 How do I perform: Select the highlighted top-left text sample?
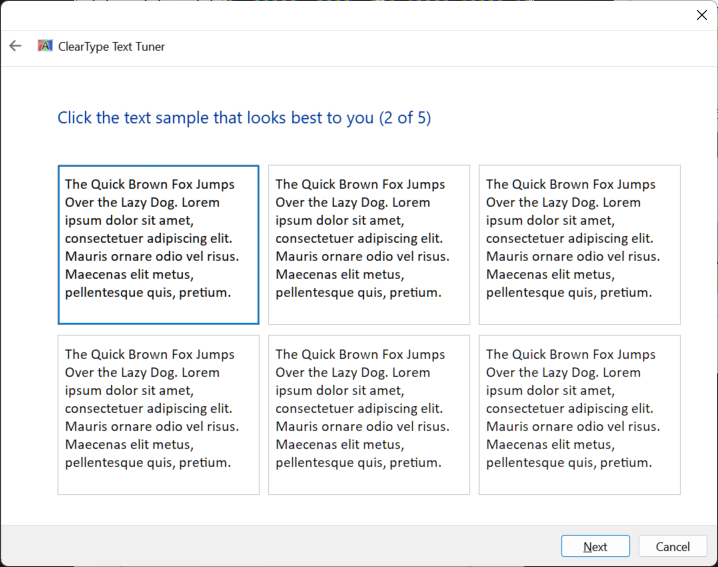[158, 245]
